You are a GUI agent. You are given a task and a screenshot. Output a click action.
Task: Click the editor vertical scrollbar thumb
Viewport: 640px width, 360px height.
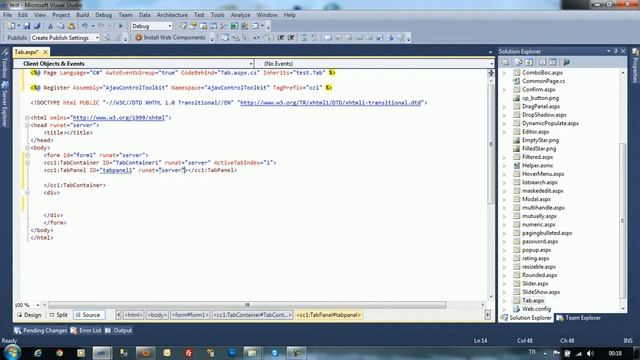click(491, 143)
